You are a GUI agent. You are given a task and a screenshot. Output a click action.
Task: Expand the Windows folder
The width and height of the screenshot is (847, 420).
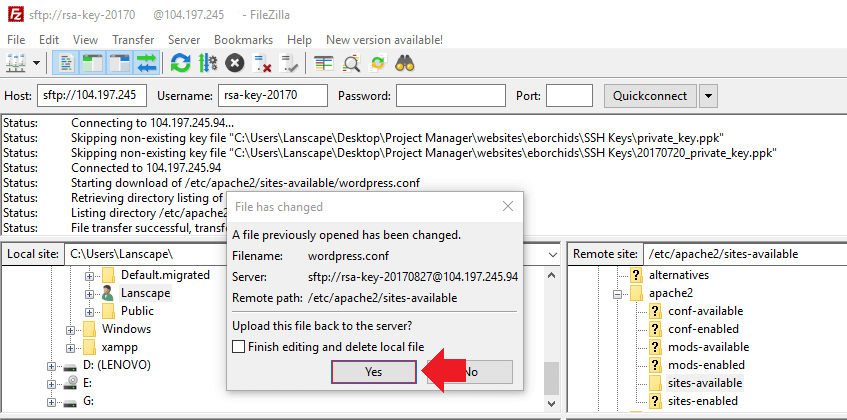[71, 330]
